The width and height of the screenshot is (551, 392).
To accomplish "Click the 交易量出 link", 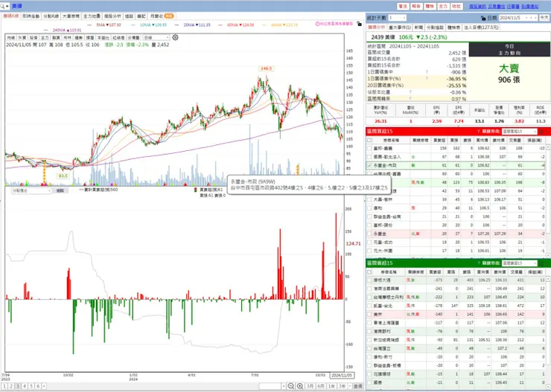I will click(x=496, y=6).
